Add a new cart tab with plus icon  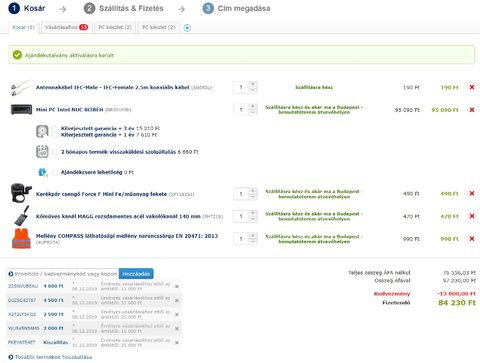tap(187, 28)
